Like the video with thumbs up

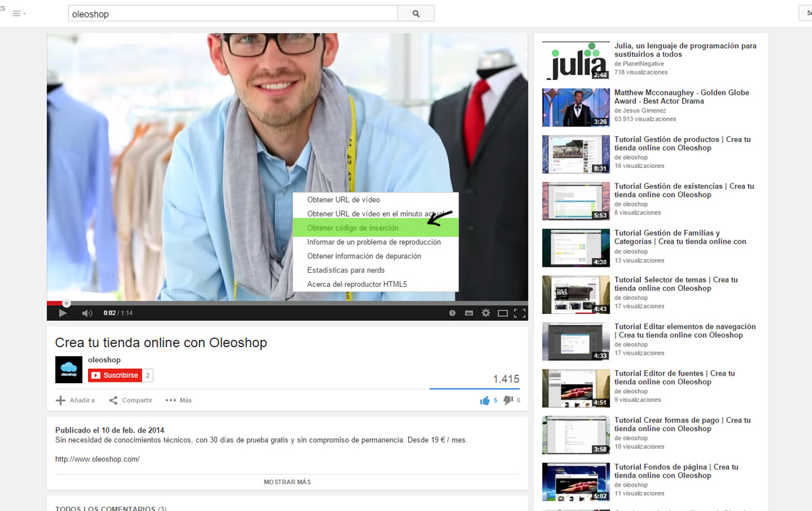(x=484, y=401)
